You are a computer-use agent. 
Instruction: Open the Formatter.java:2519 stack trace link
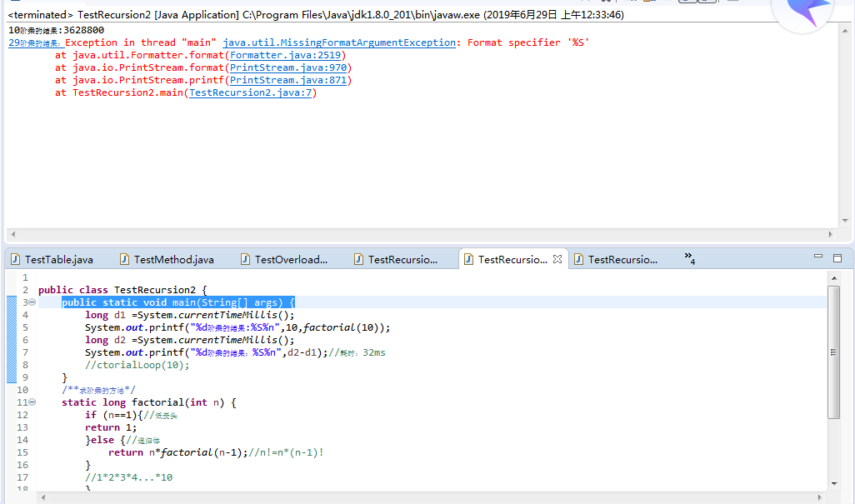(x=285, y=55)
